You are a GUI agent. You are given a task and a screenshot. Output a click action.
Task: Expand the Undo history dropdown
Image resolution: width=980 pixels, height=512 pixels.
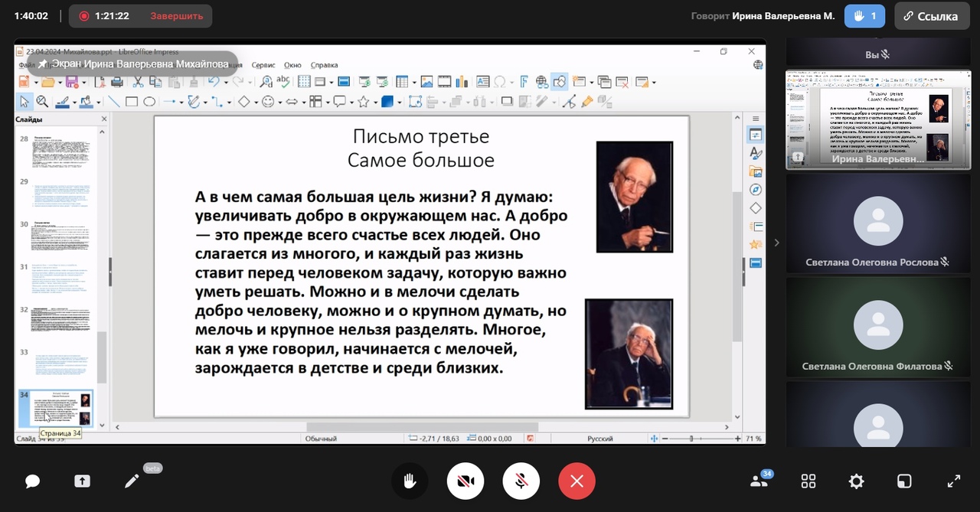pos(225,82)
